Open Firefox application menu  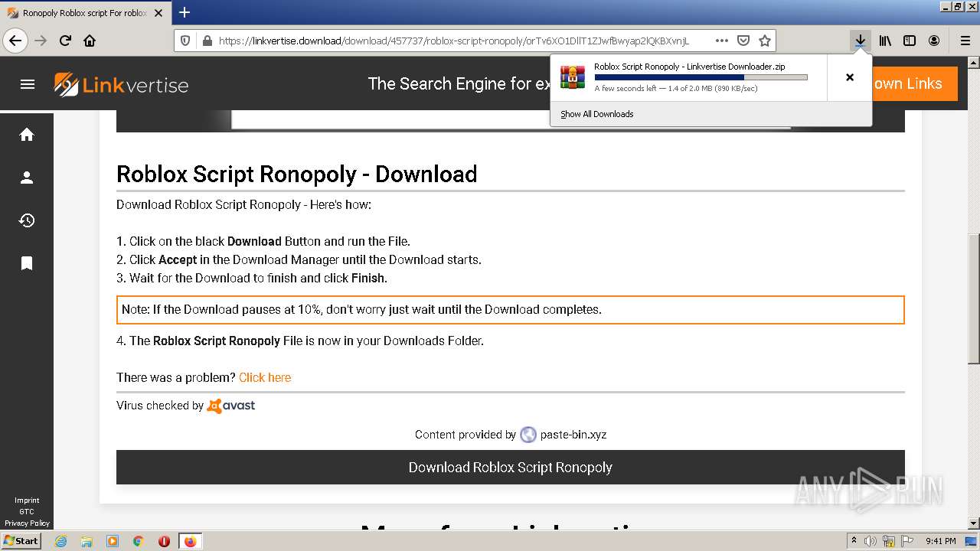(965, 41)
